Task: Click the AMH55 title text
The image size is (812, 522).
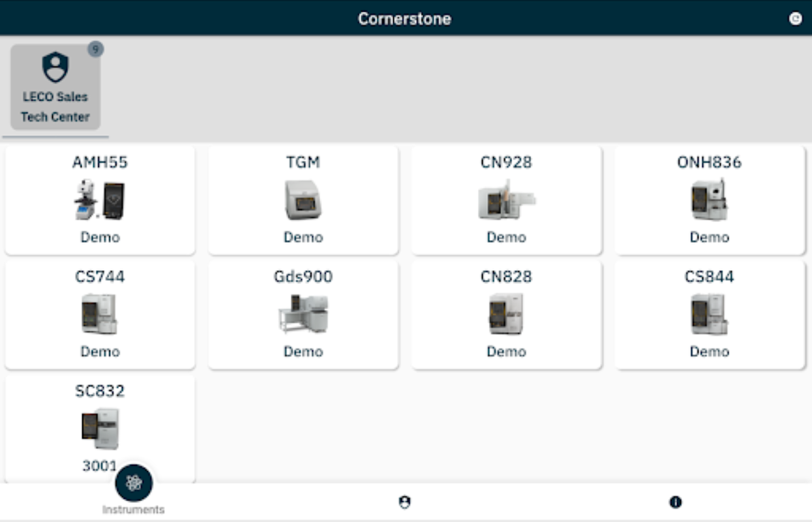Action: 100,162
